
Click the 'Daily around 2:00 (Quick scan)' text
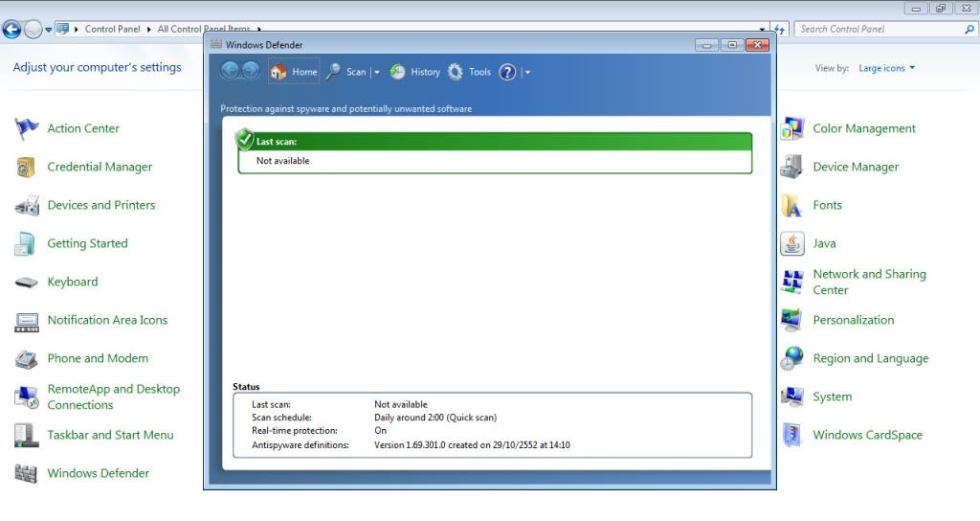435,418
